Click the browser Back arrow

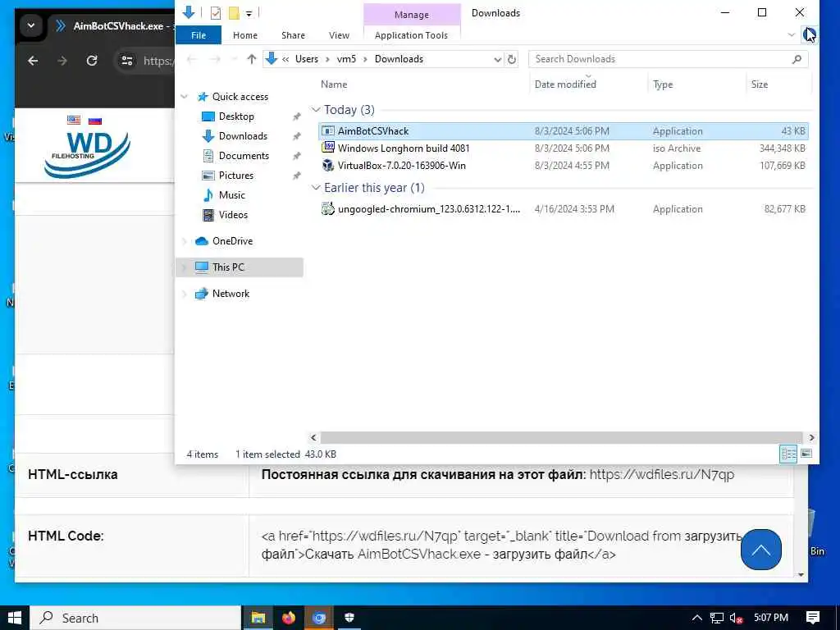(33, 61)
